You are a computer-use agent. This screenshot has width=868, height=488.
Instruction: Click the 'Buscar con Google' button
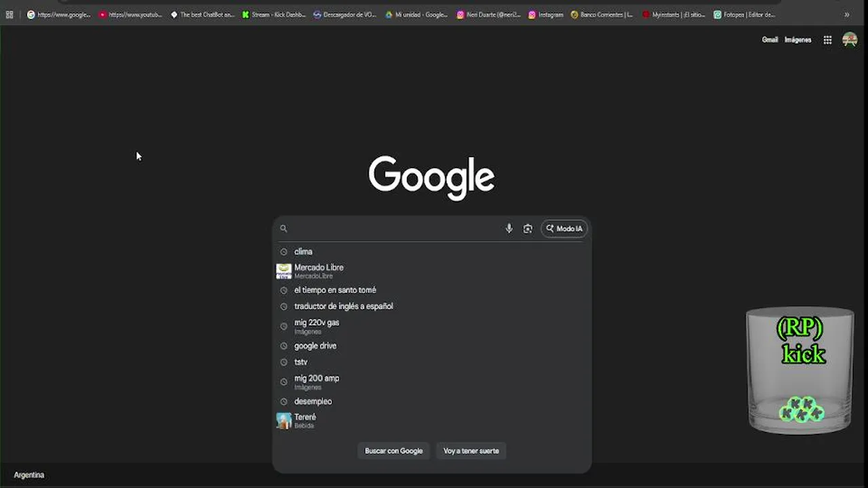click(x=393, y=451)
